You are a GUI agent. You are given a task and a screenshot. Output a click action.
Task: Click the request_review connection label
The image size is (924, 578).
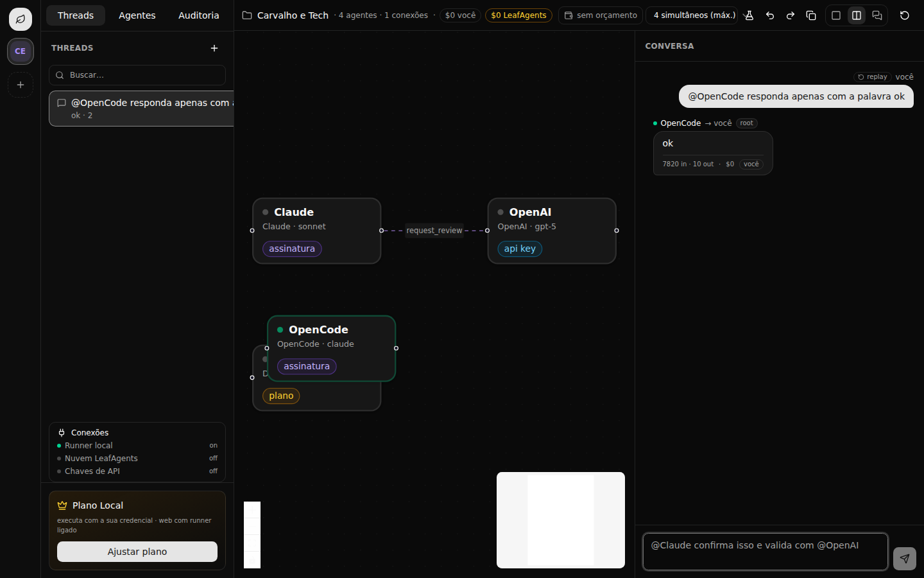coord(434,231)
